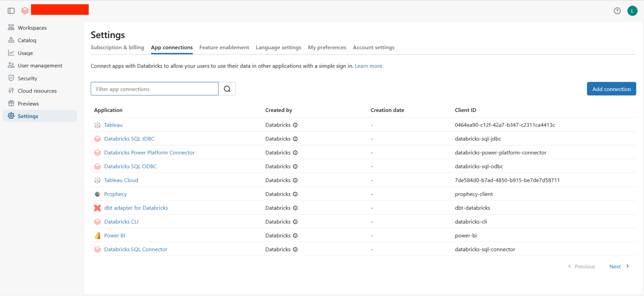
Task: Click info icon in Power BI row
Action: (x=295, y=235)
